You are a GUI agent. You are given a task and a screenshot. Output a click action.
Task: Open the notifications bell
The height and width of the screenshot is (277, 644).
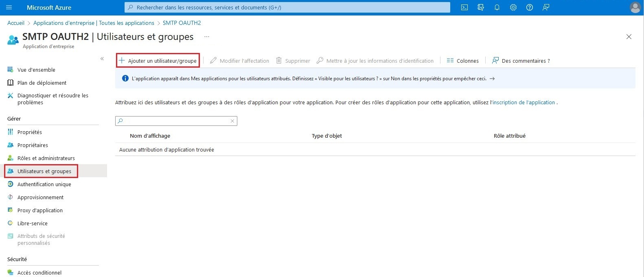click(x=497, y=7)
